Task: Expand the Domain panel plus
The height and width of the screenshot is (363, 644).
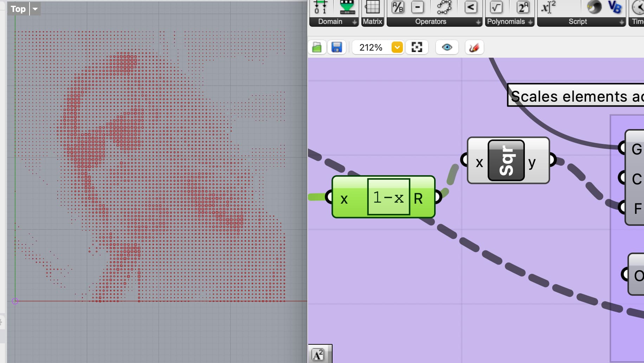Action: pos(354,22)
